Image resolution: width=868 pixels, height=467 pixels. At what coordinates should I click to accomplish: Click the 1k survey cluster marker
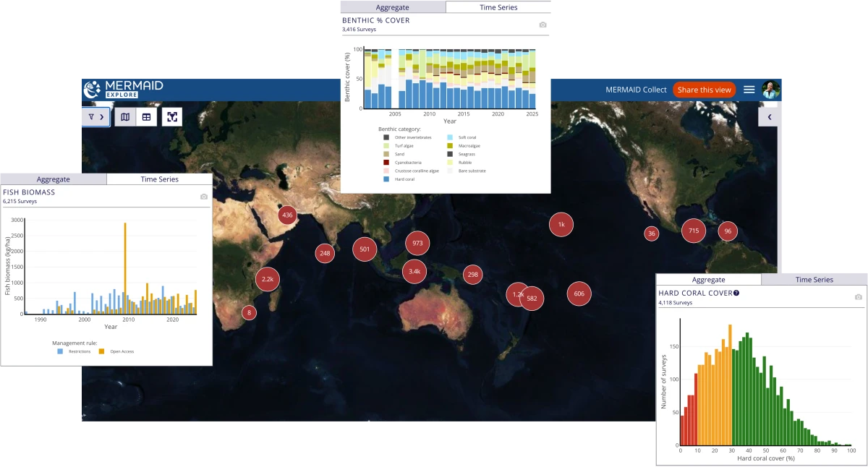pyautogui.click(x=561, y=225)
